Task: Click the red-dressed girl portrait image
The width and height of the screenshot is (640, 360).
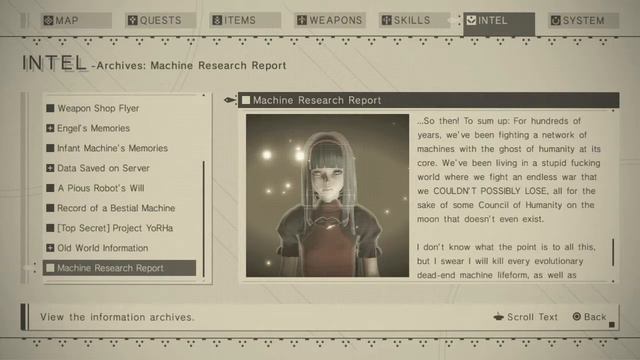Action: [x=327, y=196]
